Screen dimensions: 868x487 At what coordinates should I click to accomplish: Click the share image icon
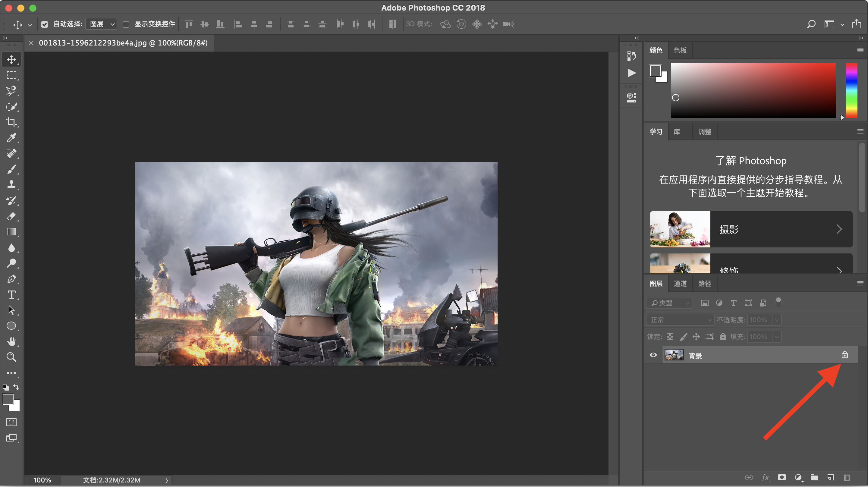[x=856, y=24]
